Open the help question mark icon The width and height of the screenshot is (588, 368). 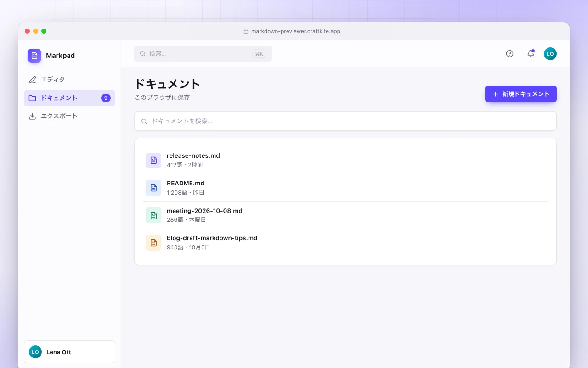tap(509, 54)
